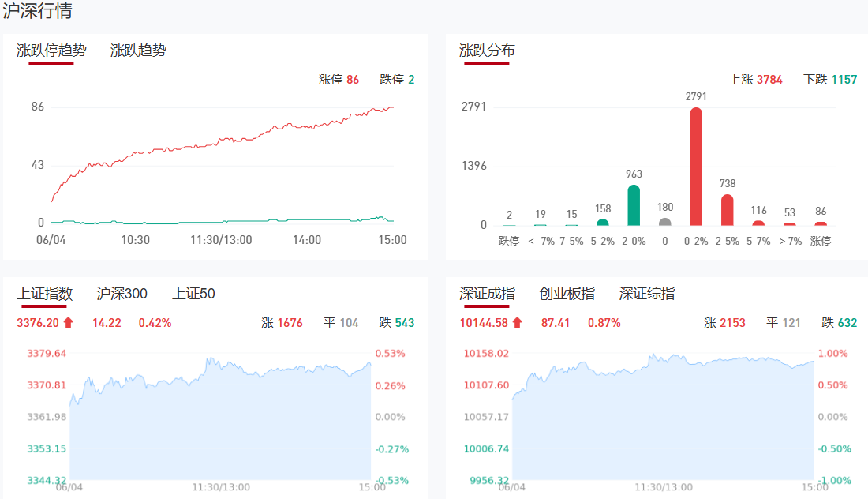868x499 pixels.
Task: Click the 上涨 3784 count
Action: (756, 80)
